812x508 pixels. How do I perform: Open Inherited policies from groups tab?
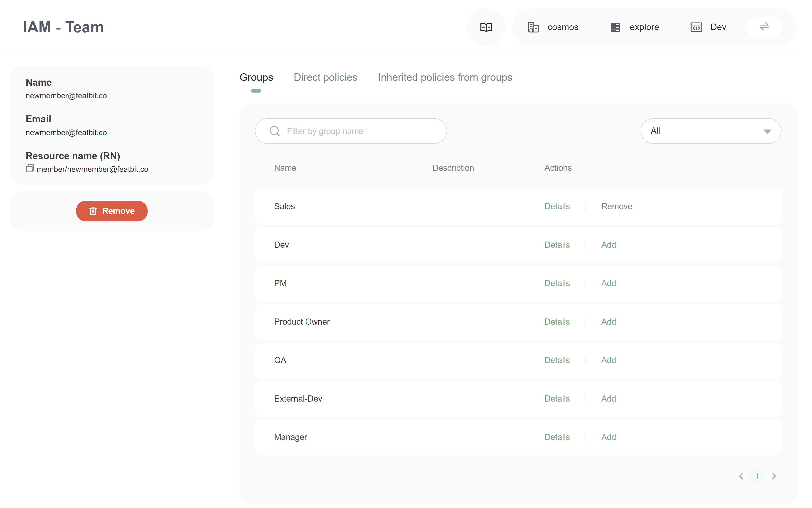[x=445, y=77]
